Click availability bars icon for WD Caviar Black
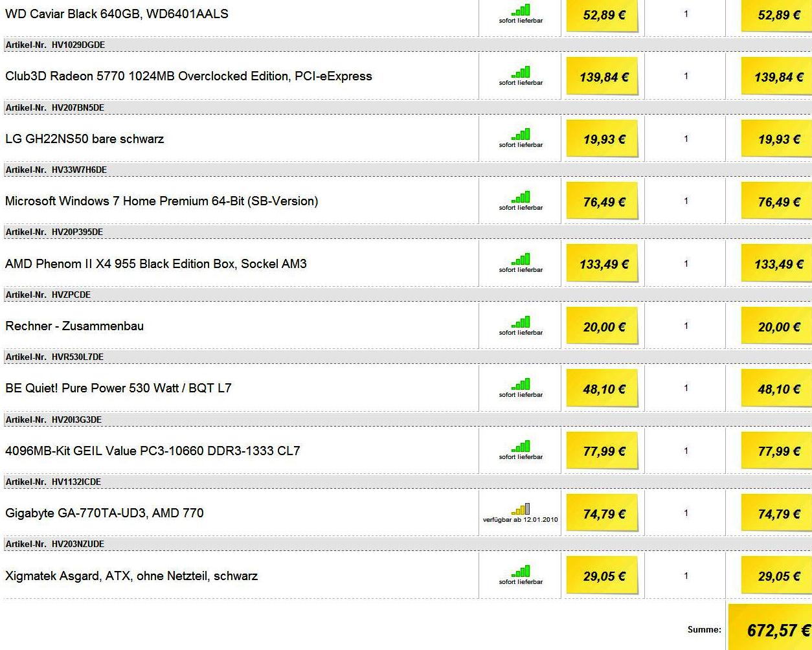The width and height of the screenshot is (812, 650). [521, 10]
